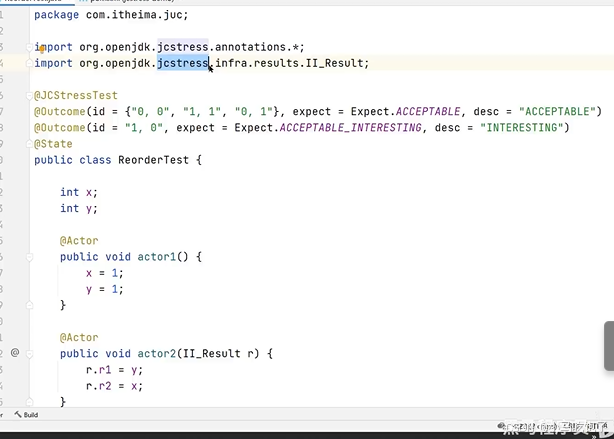Click the @ gutter icon beside actor2
The height and width of the screenshot is (439, 614).
(15, 353)
